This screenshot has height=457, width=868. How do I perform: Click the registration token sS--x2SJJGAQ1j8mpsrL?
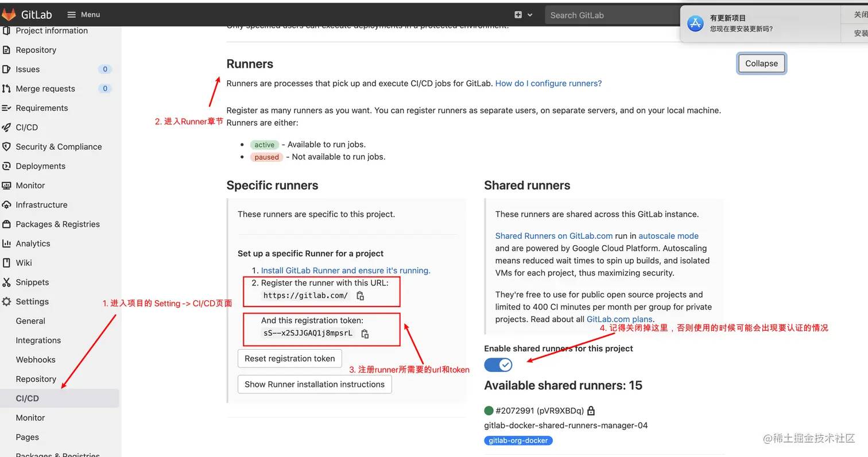(308, 334)
